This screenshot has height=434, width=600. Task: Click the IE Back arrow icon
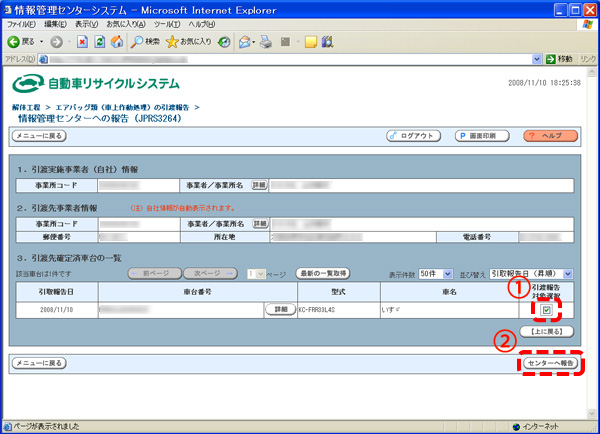click(x=13, y=42)
